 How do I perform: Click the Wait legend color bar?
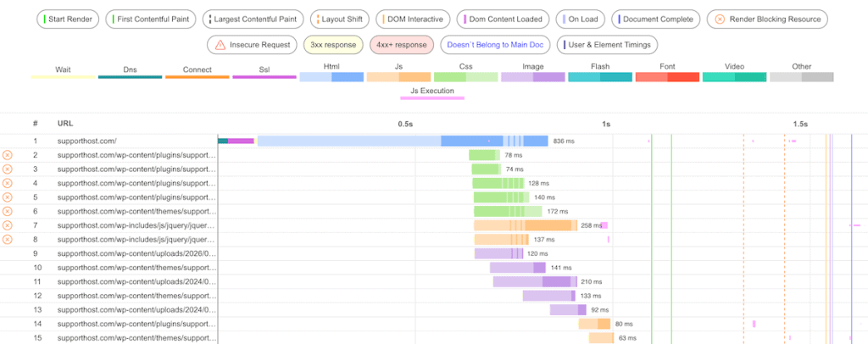(63, 77)
